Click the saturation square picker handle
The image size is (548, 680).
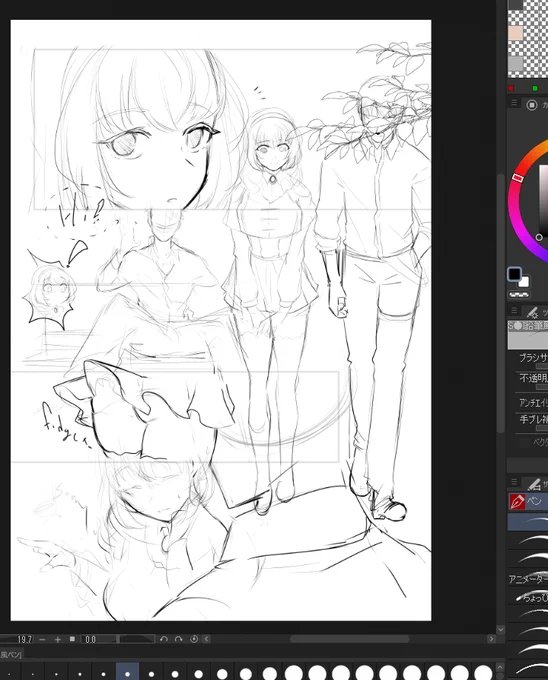coord(539,237)
